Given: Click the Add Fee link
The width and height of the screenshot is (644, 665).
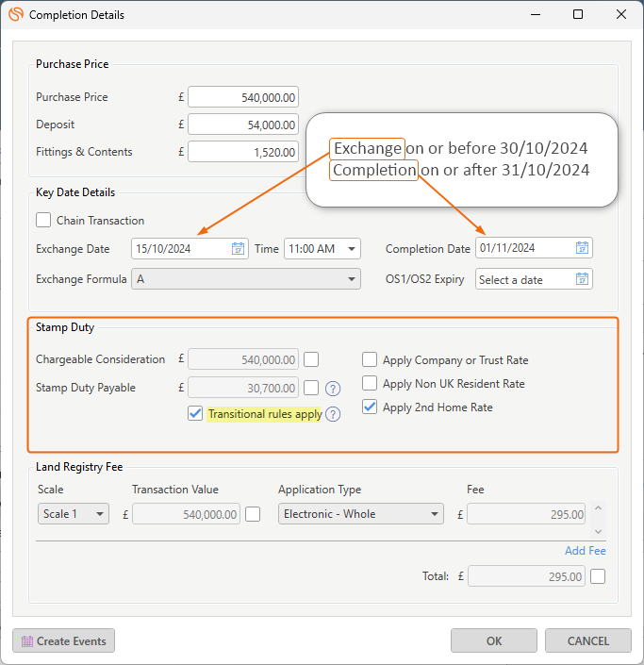Looking at the screenshot, I should point(586,551).
